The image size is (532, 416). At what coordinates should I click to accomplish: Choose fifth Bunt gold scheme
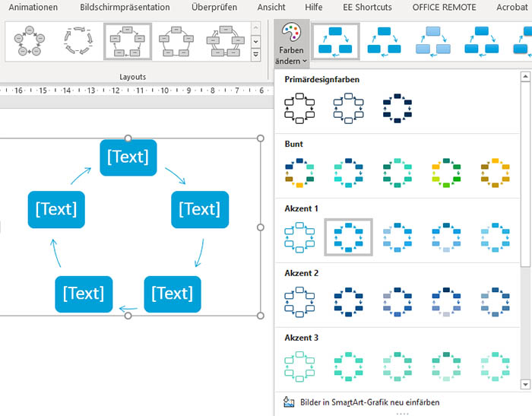pyautogui.click(x=495, y=173)
